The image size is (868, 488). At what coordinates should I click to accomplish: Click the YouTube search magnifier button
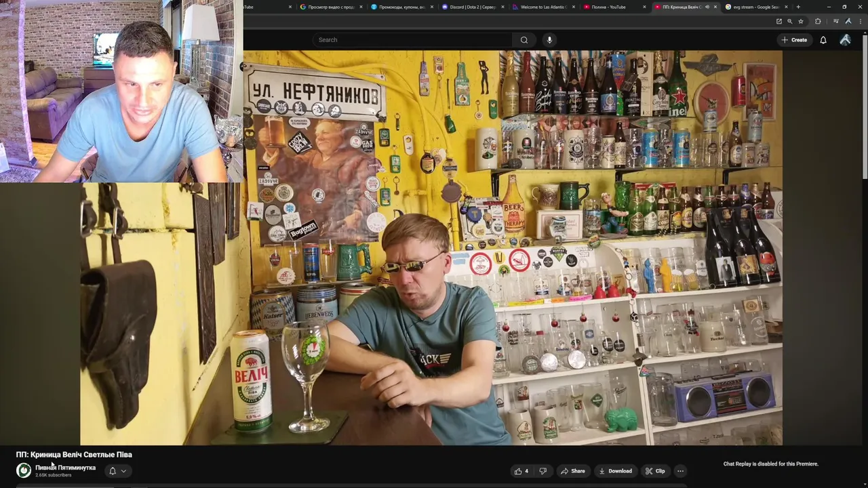point(524,40)
